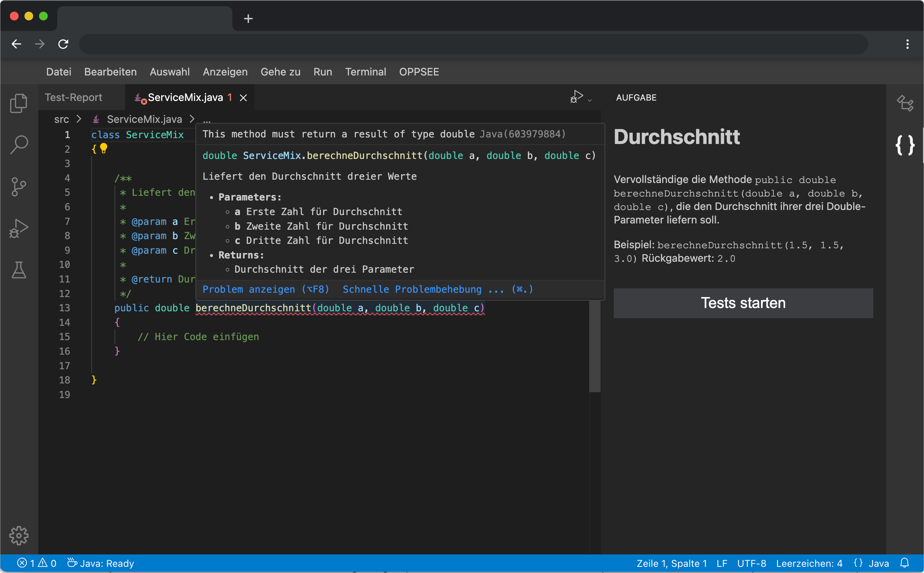Open Run and Debug sidebar icon
Screen dimensions: 924x573
(x=19, y=229)
